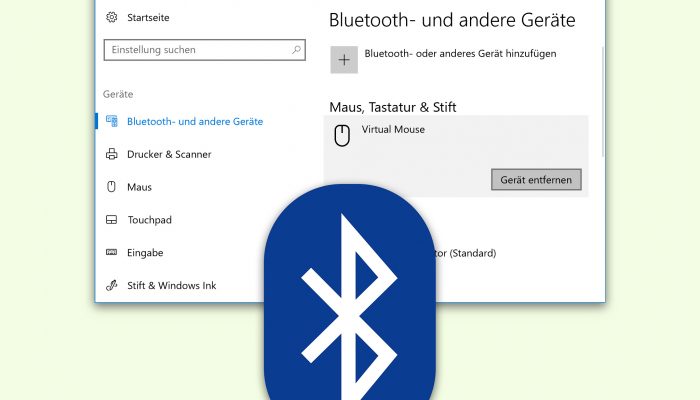Click the Maus, Tastatur & Stift heading

tap(393, 107)
